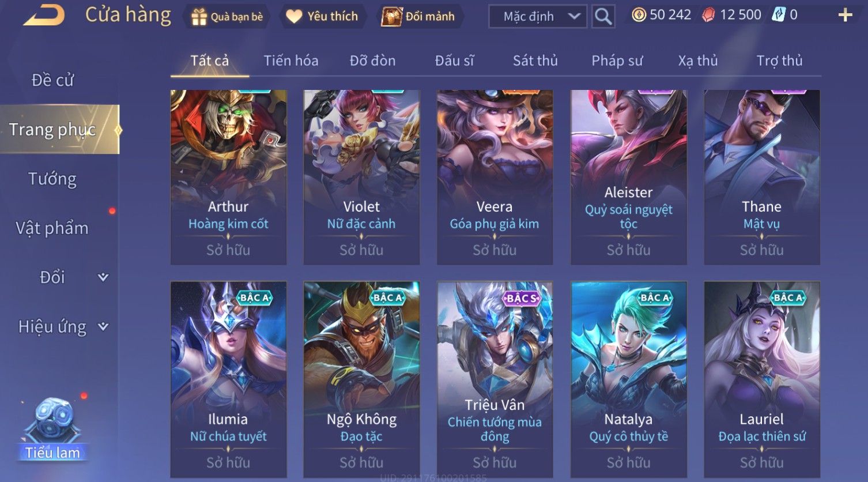Viewport: 868px width, 482px height.
Task: Select the Veera Góa phụ giả kim skin
Action: (x=495, y=177)
